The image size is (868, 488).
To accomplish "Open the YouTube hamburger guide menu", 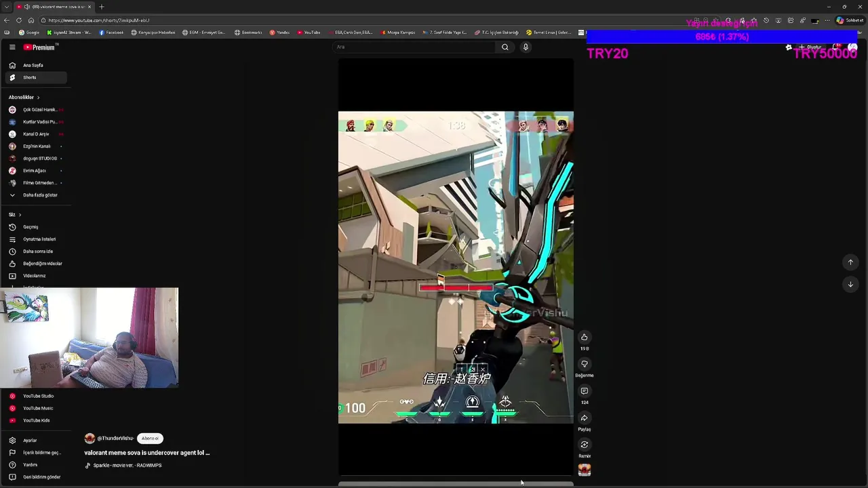I will point(12,47).
